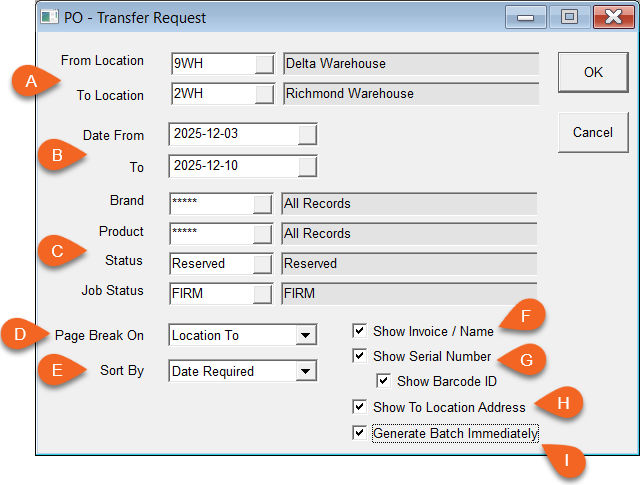
Task: Click lookup button beside From Location field
Action: [x=264, y=64]
